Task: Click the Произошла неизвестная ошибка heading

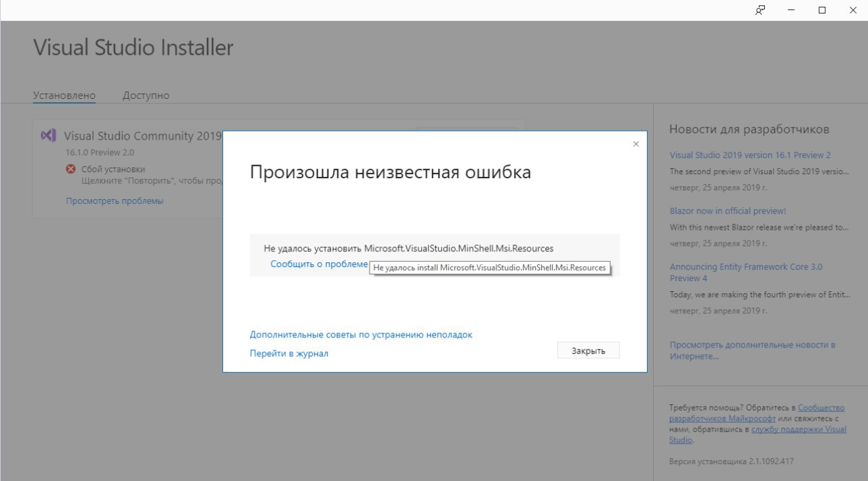Action: [391, 172]
